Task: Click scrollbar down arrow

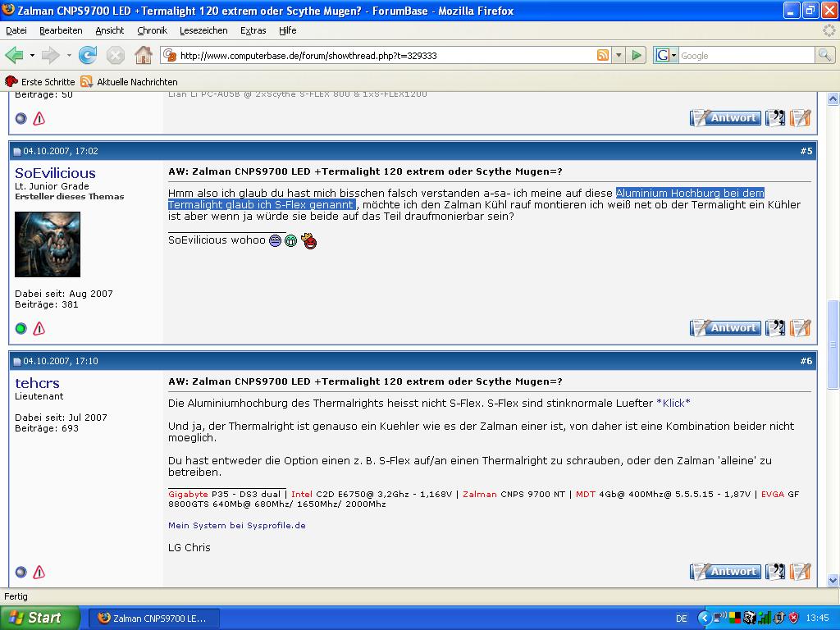Action: coord(833,580)
